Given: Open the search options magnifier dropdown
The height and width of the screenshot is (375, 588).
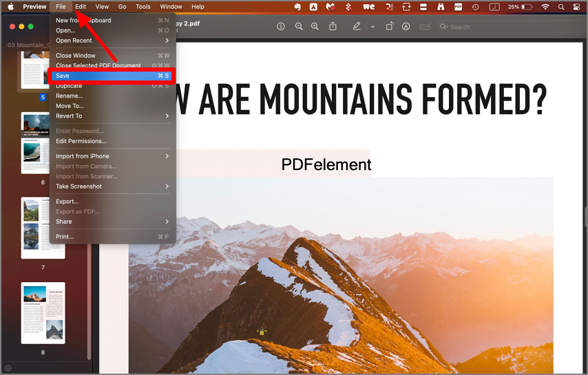Looking at the screenshot, I should [444, 27].
